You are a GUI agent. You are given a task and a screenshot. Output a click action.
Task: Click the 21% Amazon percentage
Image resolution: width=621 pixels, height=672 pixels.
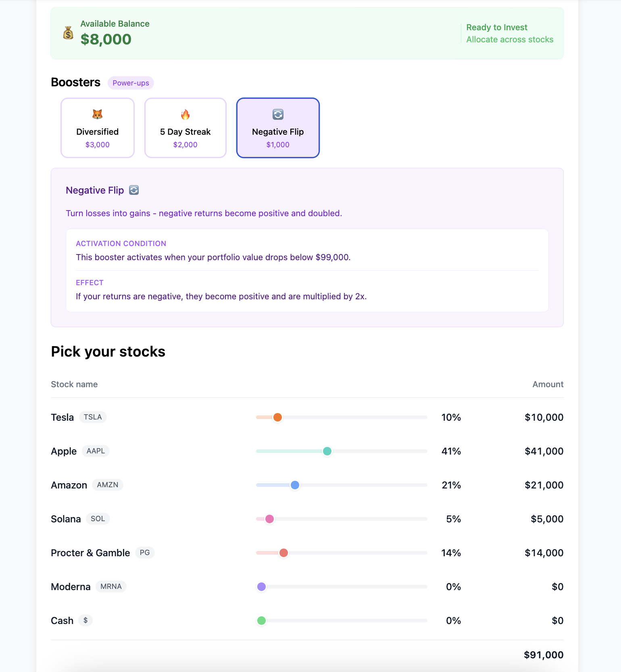pos(451,485)
